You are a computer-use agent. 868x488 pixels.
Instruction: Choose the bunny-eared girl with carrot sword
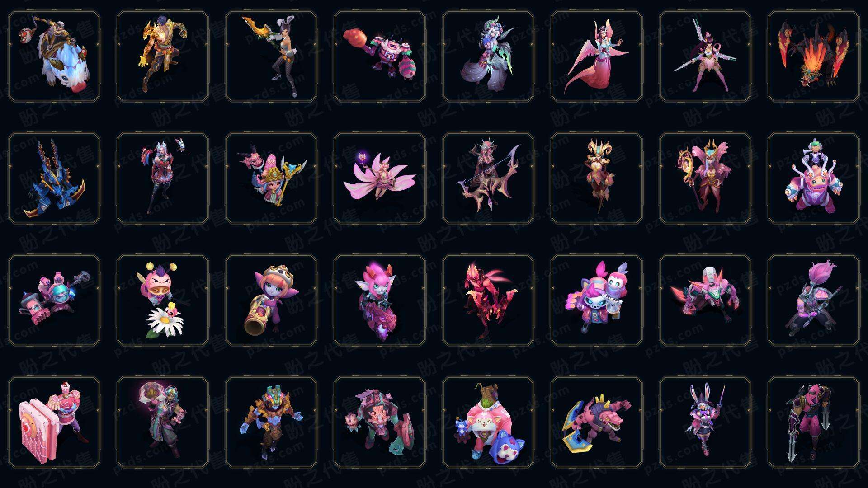click(x=271, y=56)
